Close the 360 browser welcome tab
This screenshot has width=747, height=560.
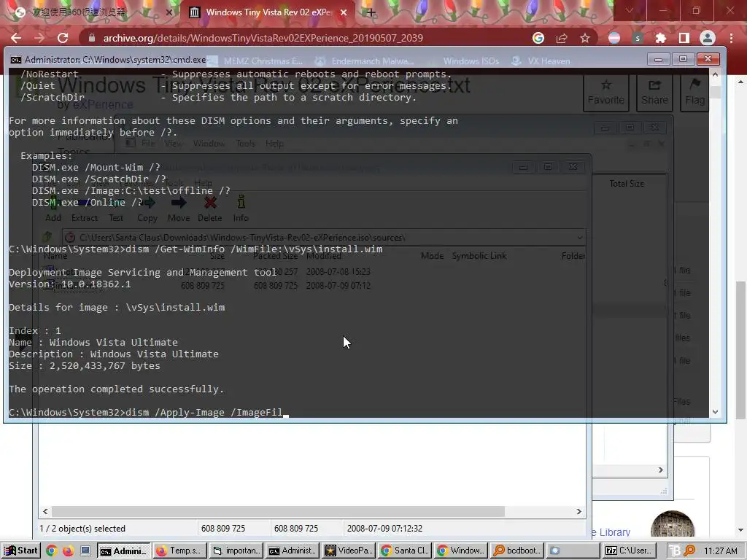pyautogui.click(x=169, y=12)
